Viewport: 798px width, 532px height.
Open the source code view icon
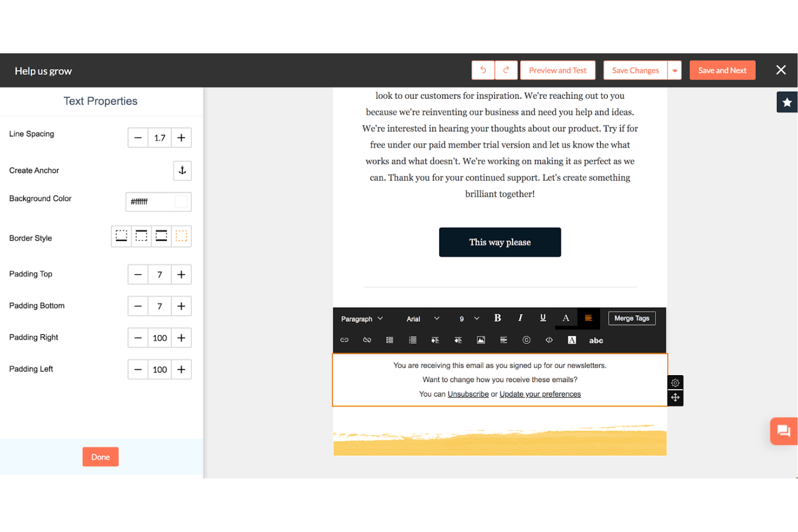point(549,340)
